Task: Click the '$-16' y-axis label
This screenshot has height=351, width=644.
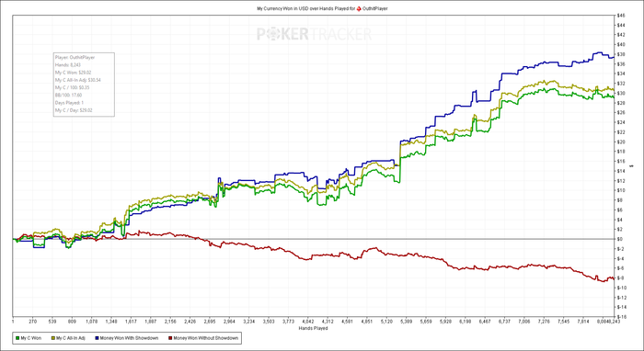Action: pyautogui.click(x=621, y=317)
